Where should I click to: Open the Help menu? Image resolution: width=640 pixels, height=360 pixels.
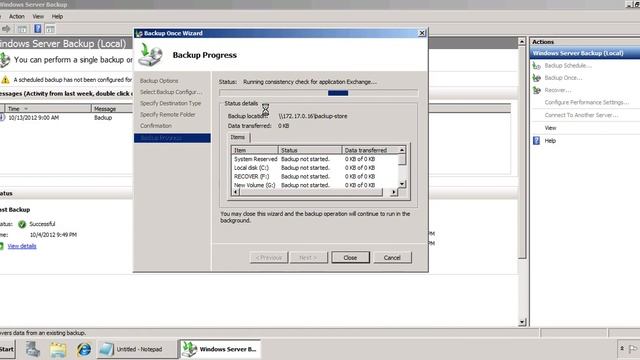tap(57, 16)
